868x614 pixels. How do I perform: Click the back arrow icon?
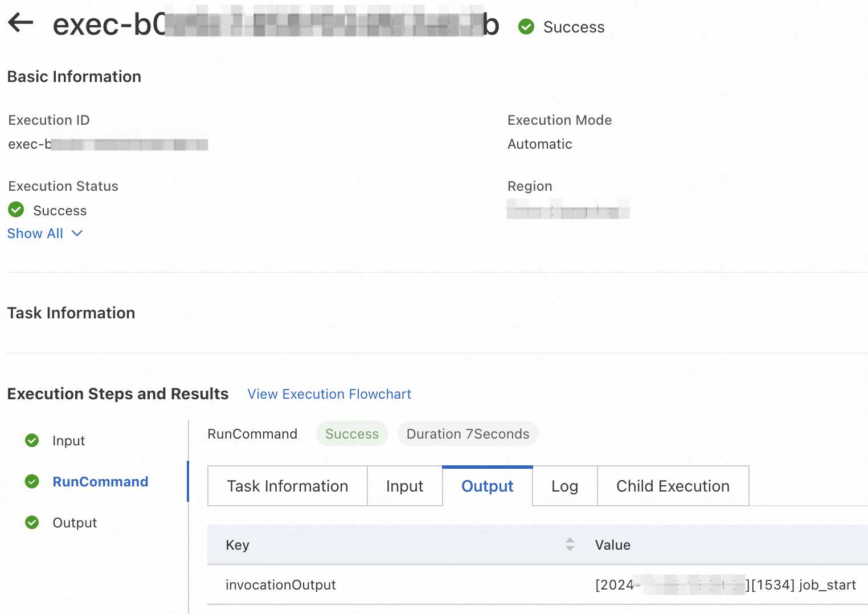pos(21,23)
